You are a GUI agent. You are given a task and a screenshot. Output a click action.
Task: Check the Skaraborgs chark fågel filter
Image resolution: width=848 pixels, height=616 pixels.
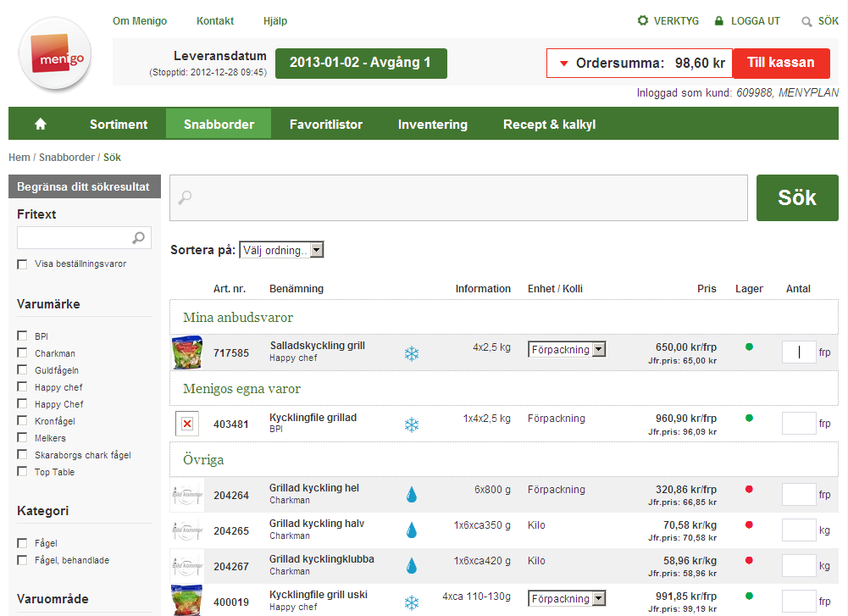[22, 454]
